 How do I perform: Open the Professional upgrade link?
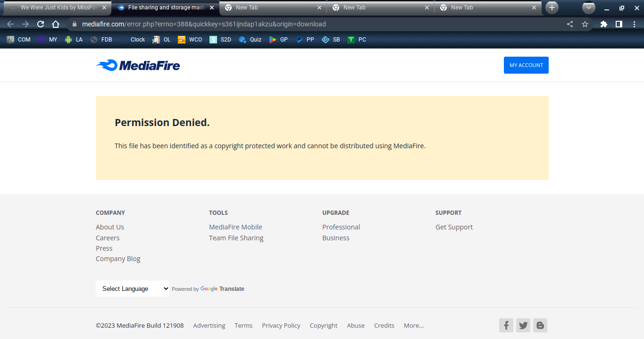pos(341,227)
